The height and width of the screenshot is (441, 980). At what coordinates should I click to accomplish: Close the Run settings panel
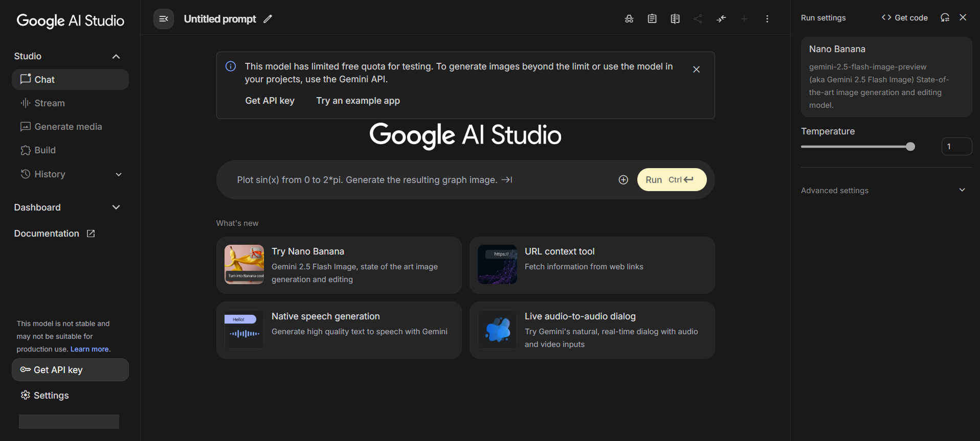click(x=963, y=17)
